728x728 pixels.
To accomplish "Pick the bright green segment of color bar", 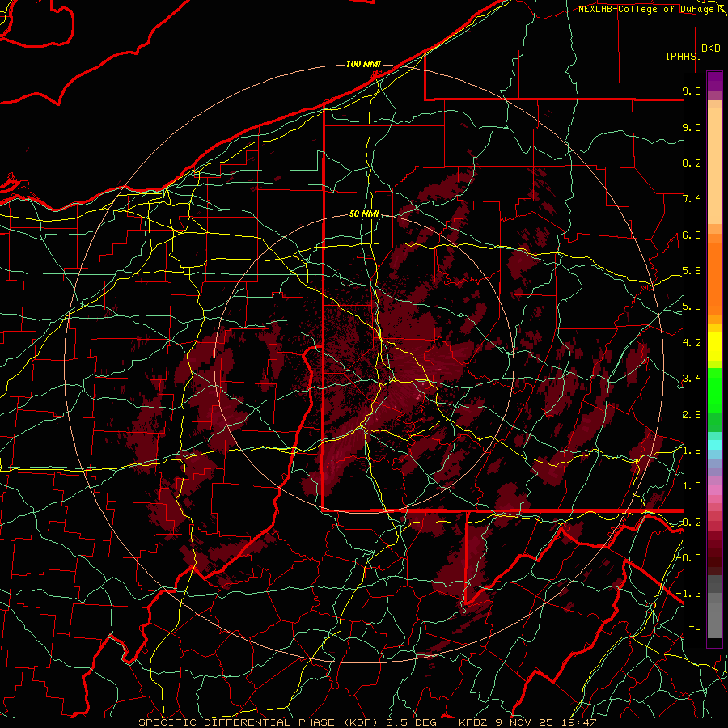I will pos(714,391).
